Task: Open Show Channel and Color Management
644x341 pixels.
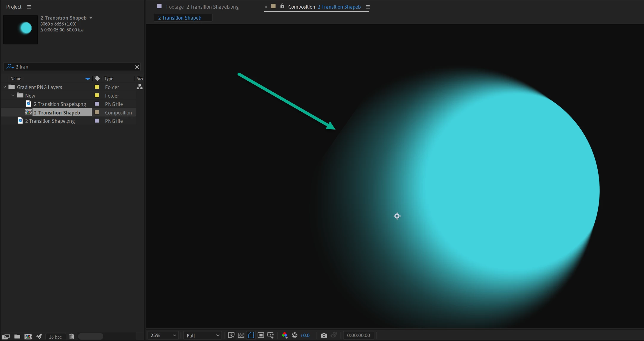Action: (x=284, y=335)
